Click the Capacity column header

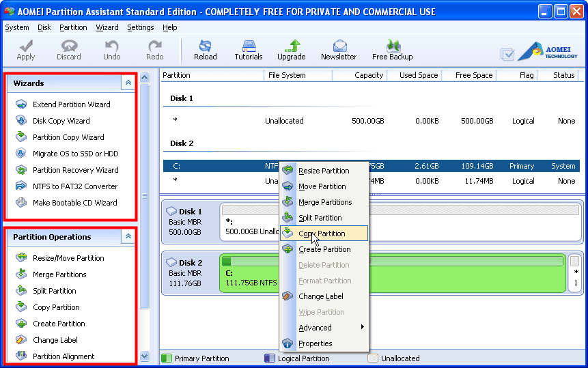[360, 75]
